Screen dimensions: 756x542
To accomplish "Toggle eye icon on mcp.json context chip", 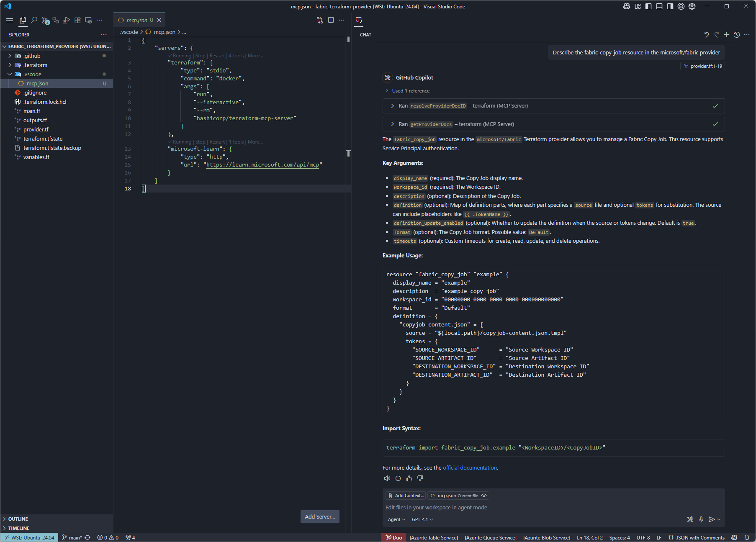I will 484,496.
